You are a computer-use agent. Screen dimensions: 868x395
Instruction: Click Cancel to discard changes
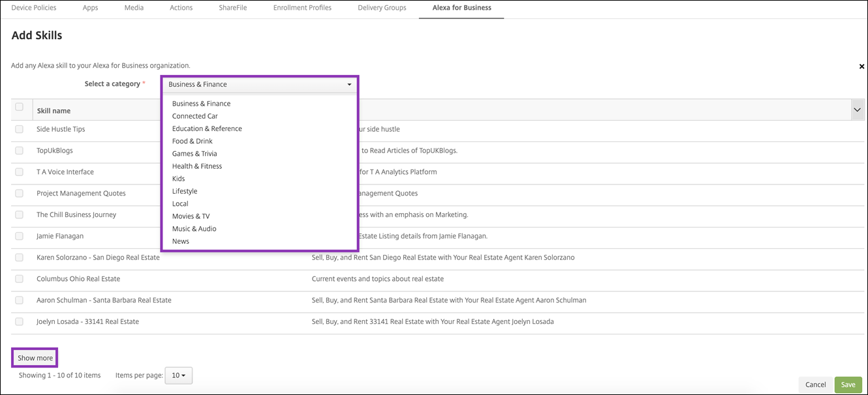point(815,385)
